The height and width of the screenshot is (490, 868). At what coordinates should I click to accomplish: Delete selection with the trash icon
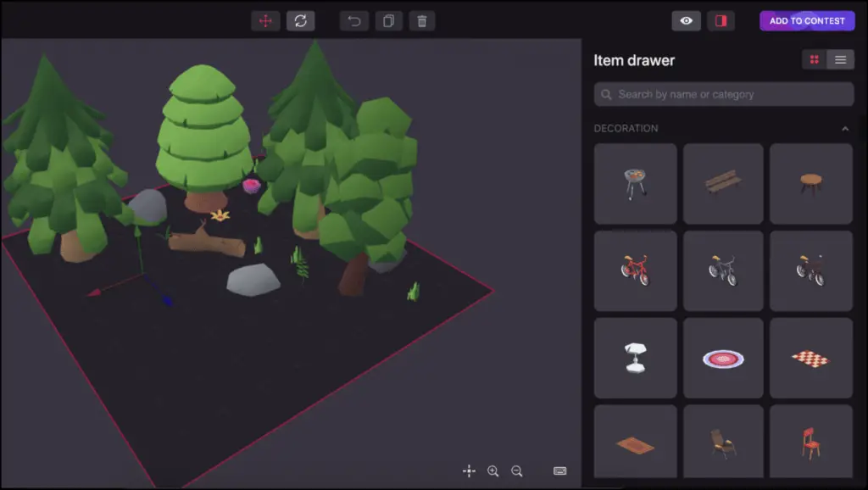click(x=422, y=21)
